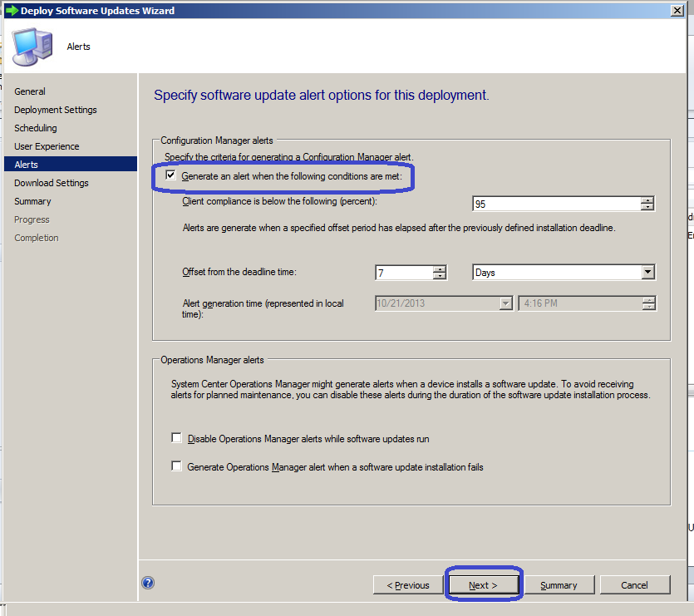Click Completion step in sidebar
The image size is (694, 616).
click(x=37, y=238)
